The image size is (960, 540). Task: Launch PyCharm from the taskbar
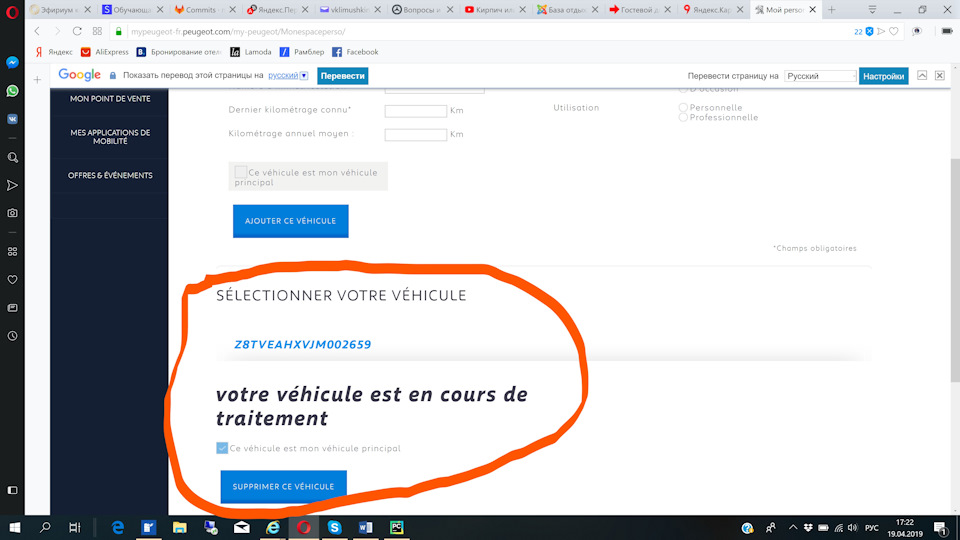(396, 527)
